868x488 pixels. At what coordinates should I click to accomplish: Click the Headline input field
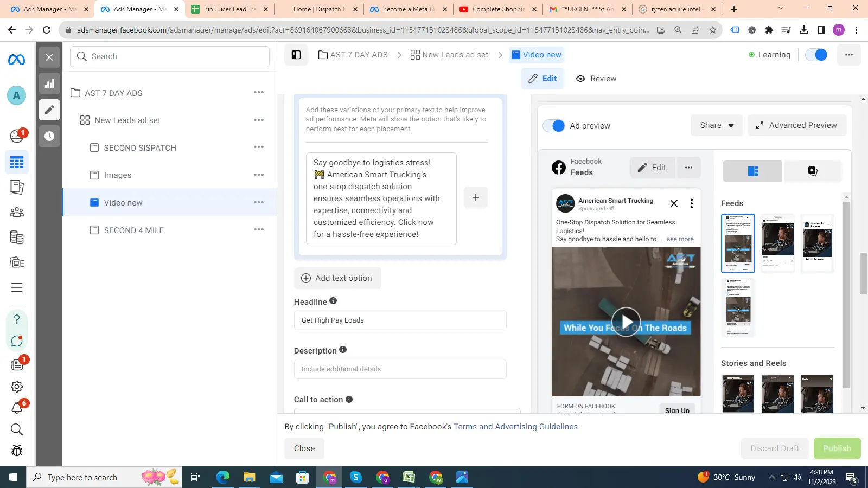tap(400, 320)
